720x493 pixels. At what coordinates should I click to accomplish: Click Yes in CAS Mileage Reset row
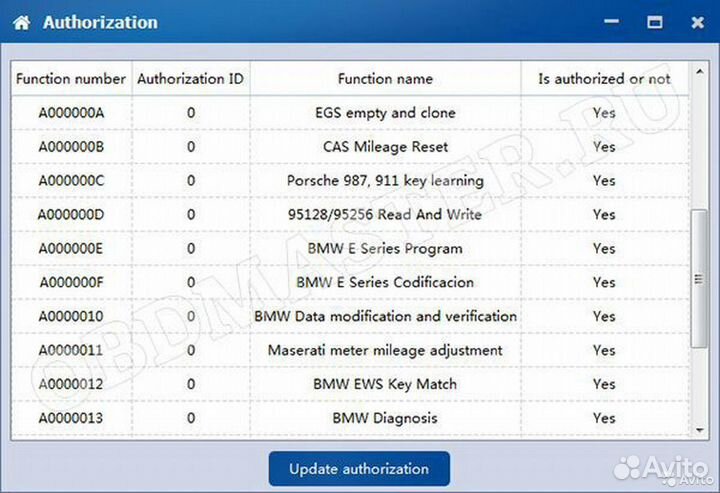click(x=604, y=147)
